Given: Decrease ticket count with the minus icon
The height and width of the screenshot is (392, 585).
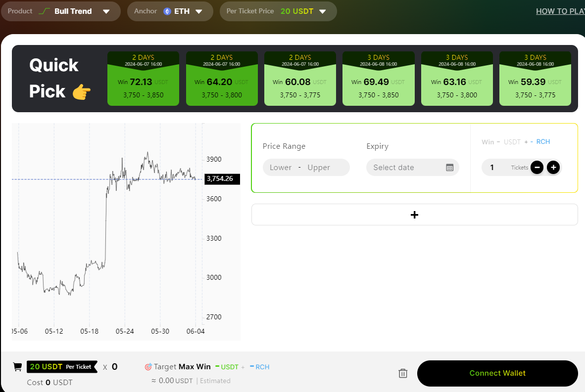Looking at the screenshot, I should click(537, 167).
